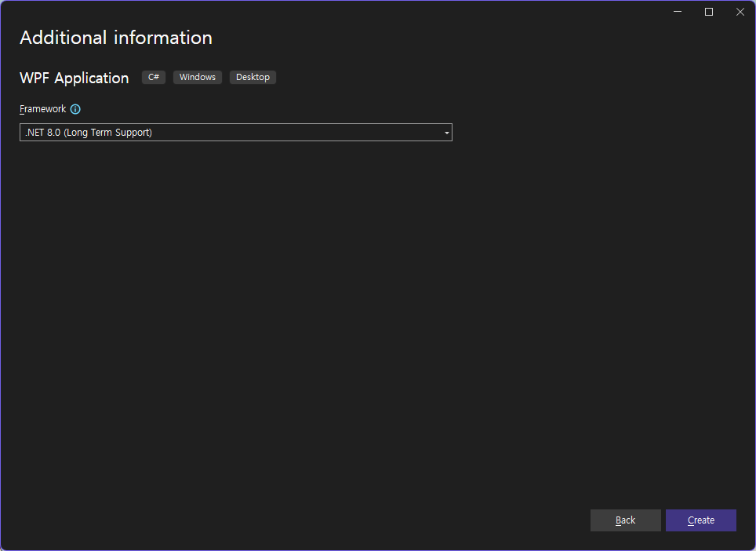Screen dimensions: 756x551
Task: Click the Framework info icon
Action: pyautogui.click(x=75, y=109)
